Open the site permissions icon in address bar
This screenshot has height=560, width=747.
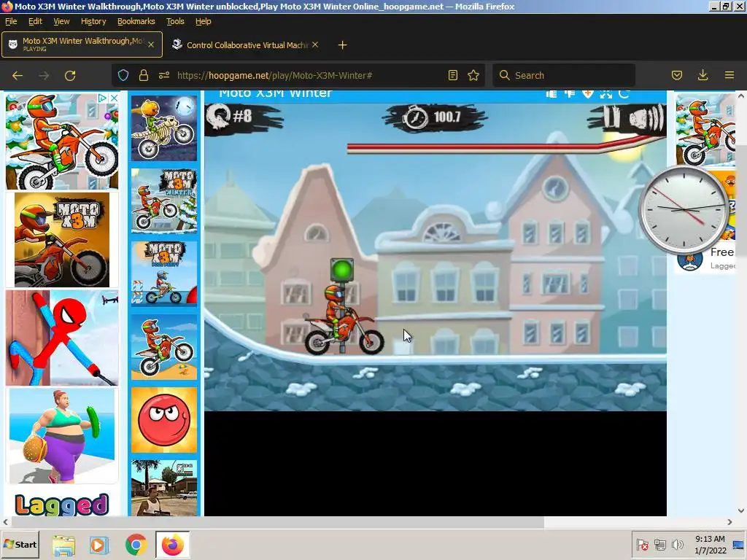164,75
